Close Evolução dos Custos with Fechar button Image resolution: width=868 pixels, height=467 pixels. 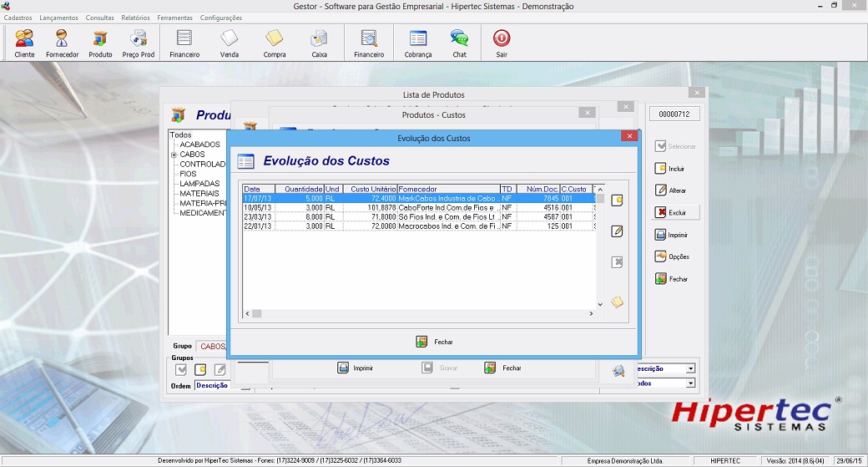coord(435,342)
